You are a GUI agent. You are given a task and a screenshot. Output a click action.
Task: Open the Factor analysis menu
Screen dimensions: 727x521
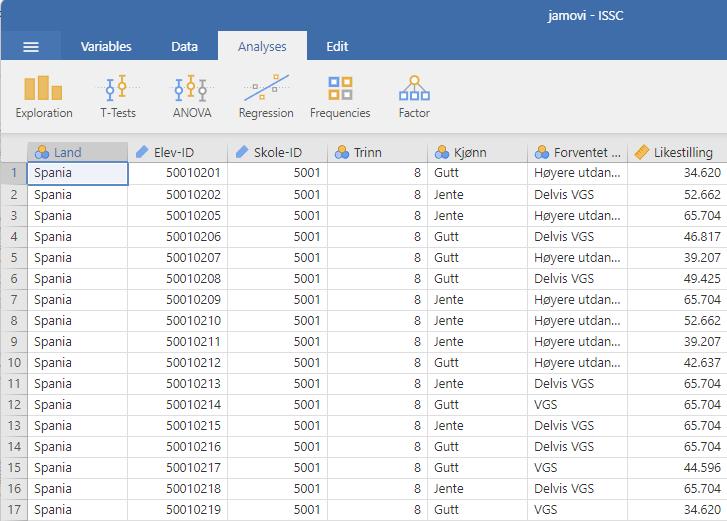coord(414,98)
